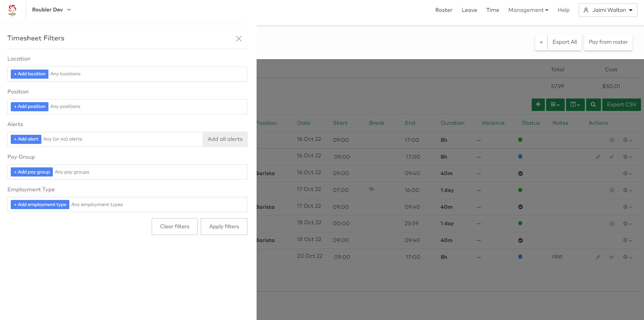
Task: Sort by the Variance column header
Action: click(x=493, y=123)
